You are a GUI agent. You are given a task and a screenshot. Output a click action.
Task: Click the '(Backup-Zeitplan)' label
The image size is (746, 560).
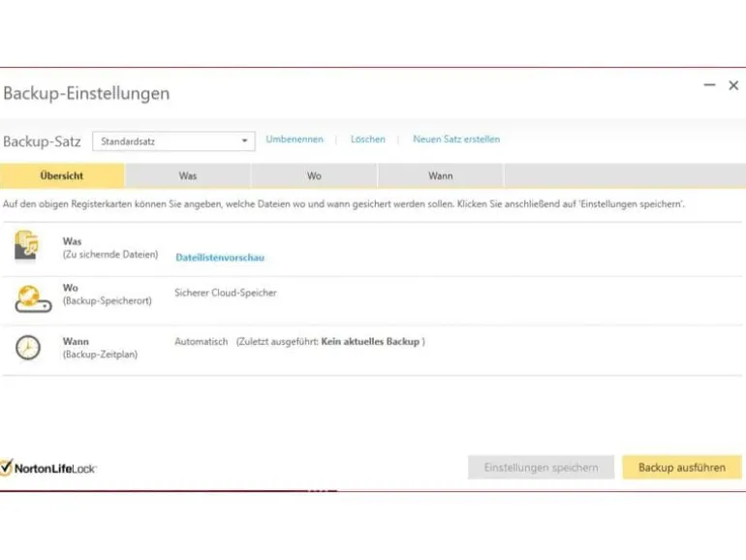coord(100,355)
